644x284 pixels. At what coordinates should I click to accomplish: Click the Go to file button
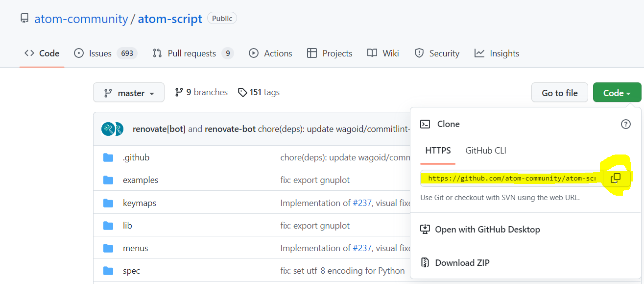pyautogui.click(x=559, y=93)
